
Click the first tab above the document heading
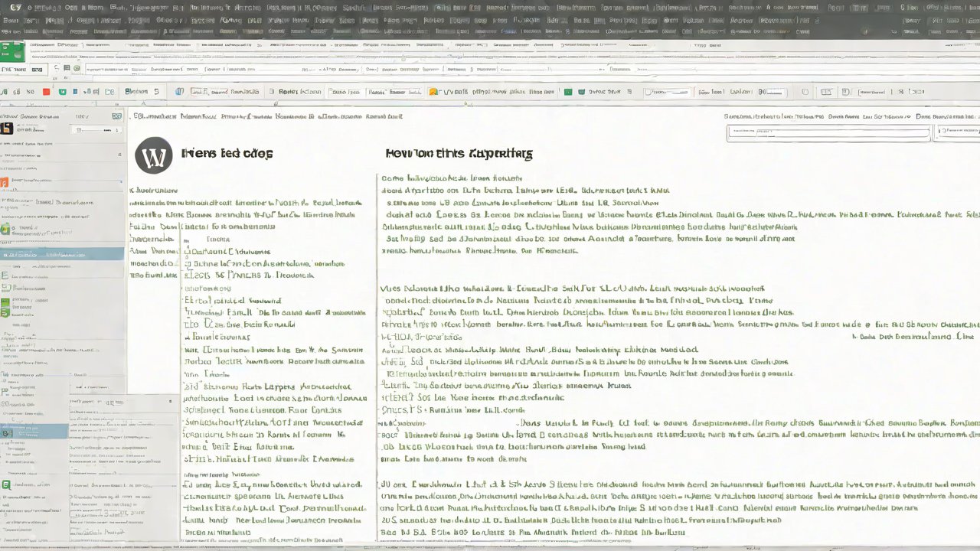coord(153,117)
